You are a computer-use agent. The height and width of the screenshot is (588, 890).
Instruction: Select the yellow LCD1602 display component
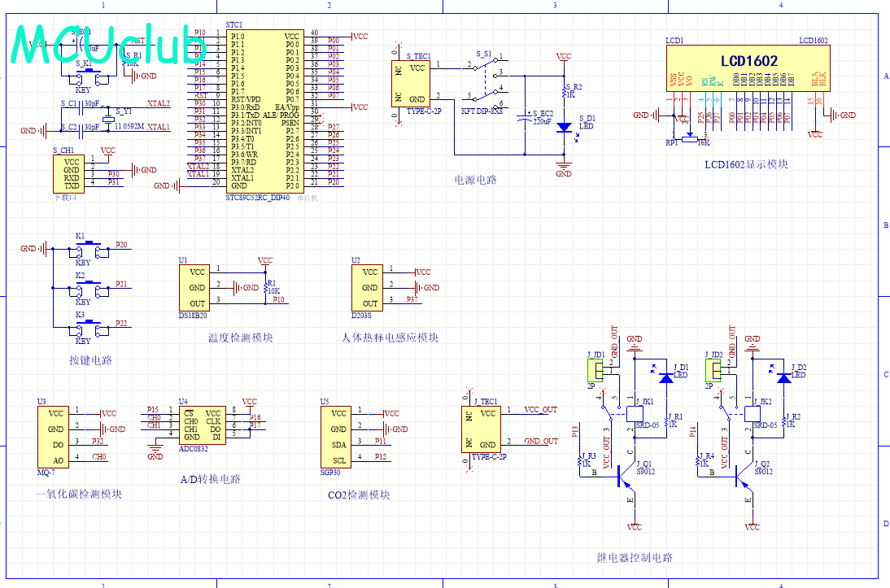749,68
